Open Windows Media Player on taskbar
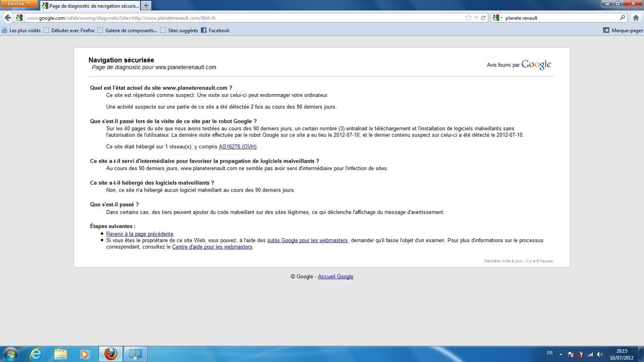644x362 pixels. click(x=85, y=354)
